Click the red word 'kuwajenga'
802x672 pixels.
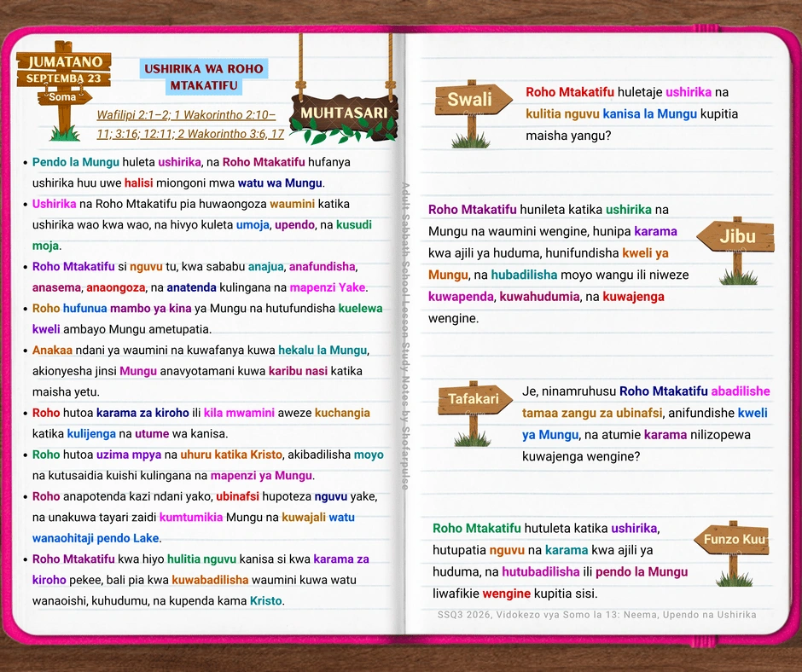point(633,297)
